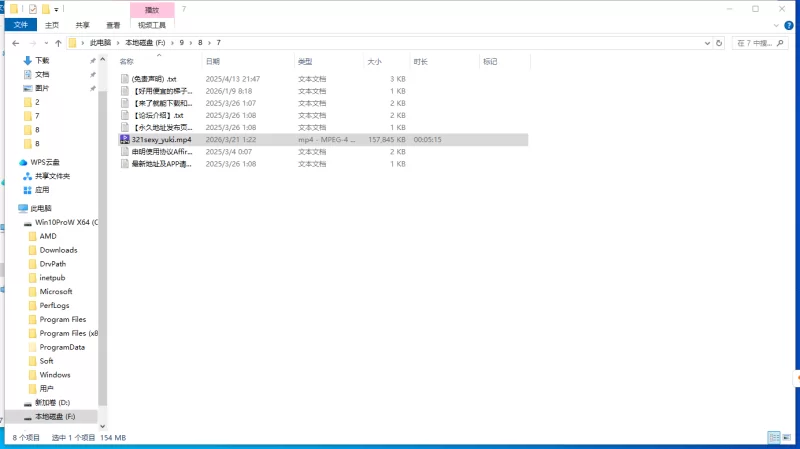Screen dimensions: 800x449
Task: Select 本地磁盘 (F:) in navigation tree
Action: point(55,416)
